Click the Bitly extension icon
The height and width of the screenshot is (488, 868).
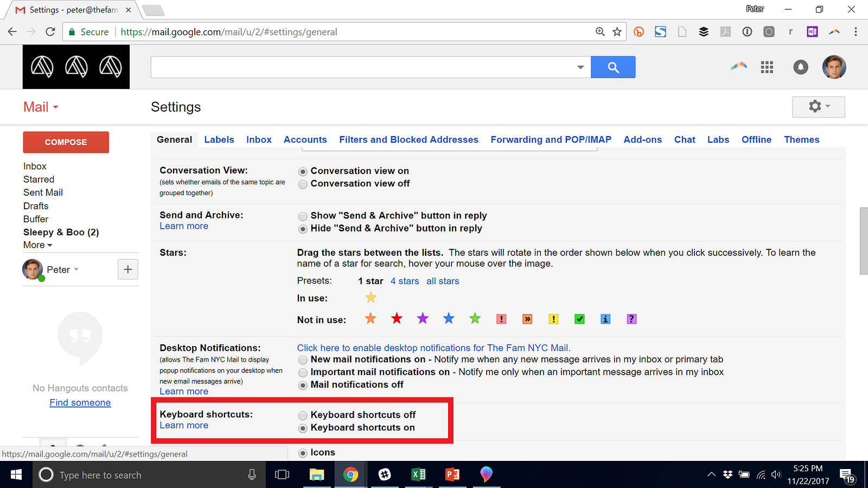639,32
